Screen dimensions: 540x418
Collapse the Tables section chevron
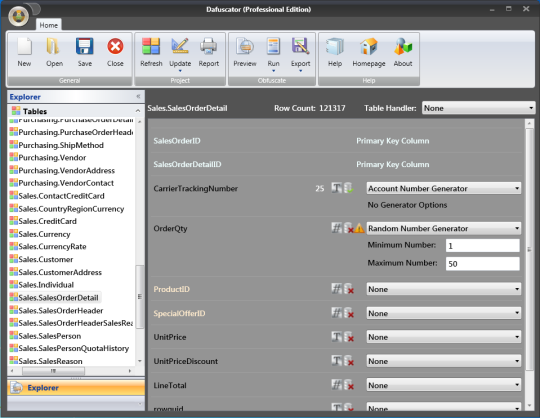click(x=138, y=111)
